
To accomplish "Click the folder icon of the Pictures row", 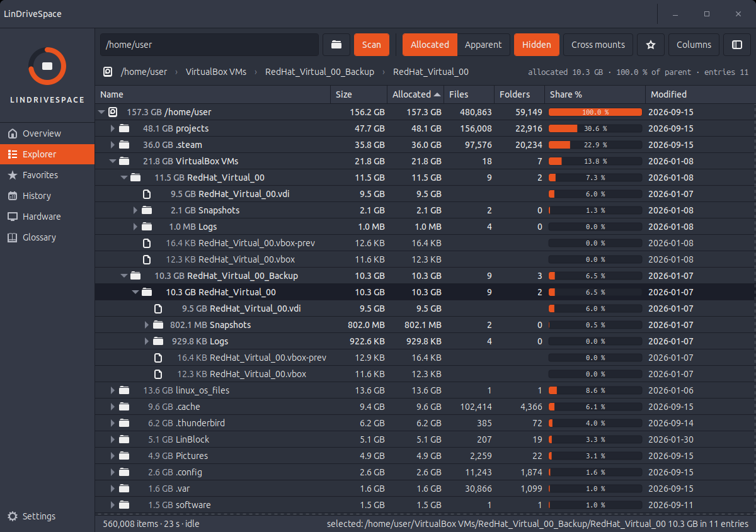I will pos(124,456).
